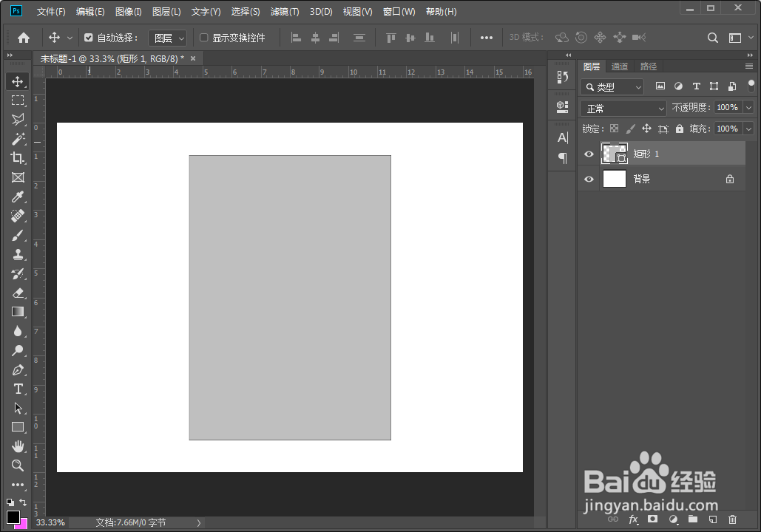Image resolution: width=761 pixels, height=532 pixels.
Task: Open the Edit Toolbar three-dots button
Action: click(x=18, y=485)
